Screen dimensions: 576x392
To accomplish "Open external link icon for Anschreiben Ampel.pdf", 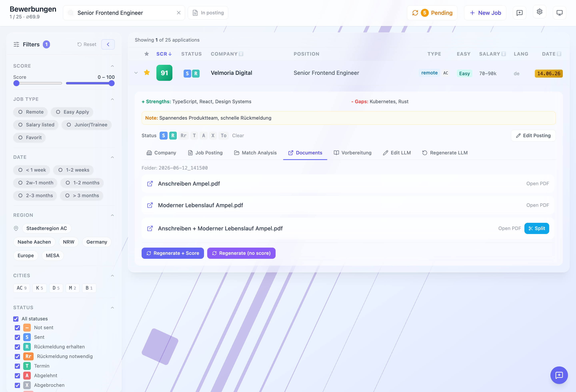I will coord(150,184).
